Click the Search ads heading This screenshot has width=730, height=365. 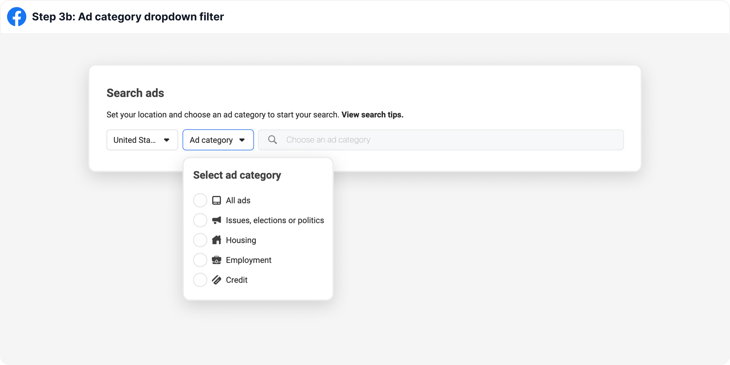click(x=135, y=93)
